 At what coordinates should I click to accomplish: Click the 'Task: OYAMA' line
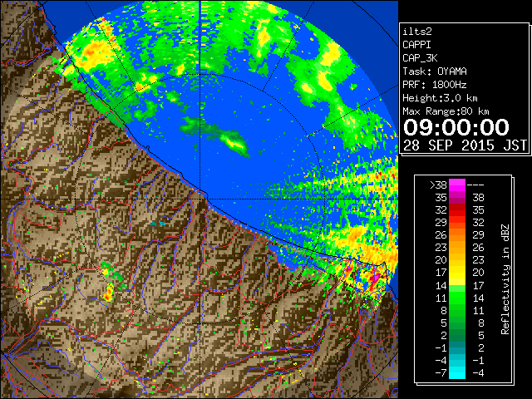[435, 71]
